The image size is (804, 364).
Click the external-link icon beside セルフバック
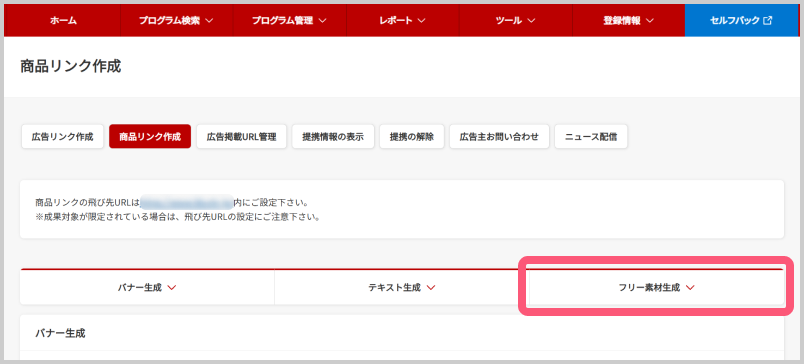coord(768,21)
